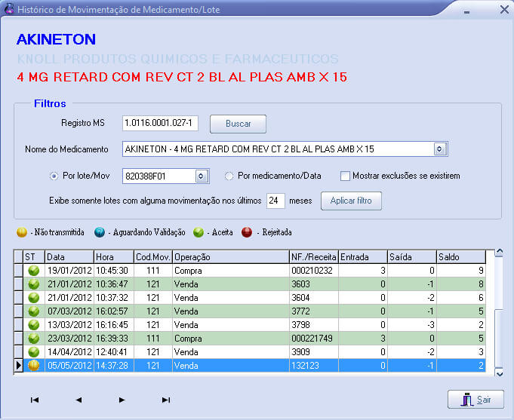Viewport: 514px width, 420px height.
Task: Click the months field showing 24
Action: (x=275, y=201)
